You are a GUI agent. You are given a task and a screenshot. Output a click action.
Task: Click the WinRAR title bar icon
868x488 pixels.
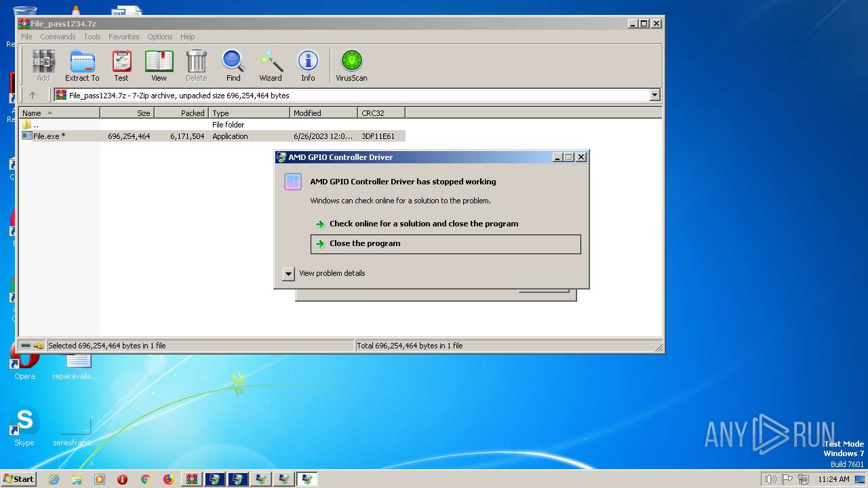[x=24, y=23]
